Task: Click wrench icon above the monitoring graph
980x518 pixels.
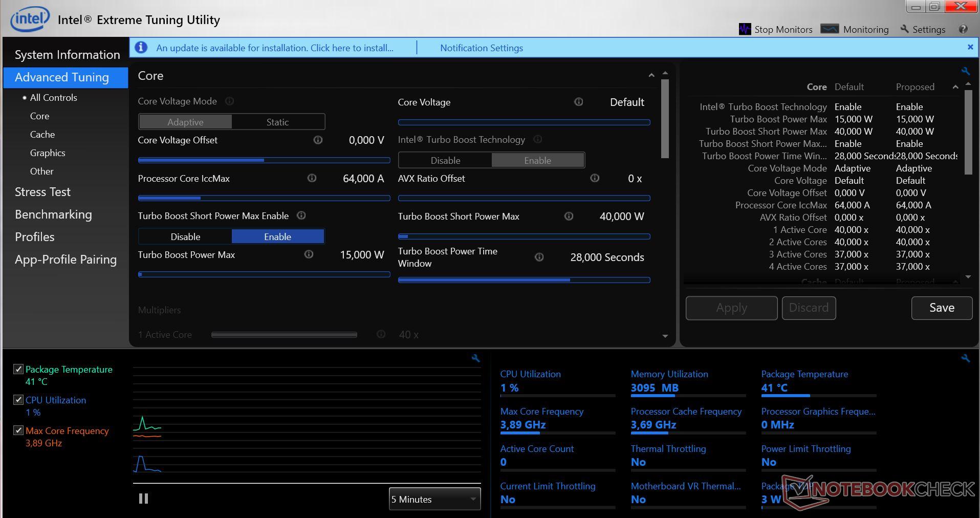Action: pyautogui.click(x=475, y=358)
